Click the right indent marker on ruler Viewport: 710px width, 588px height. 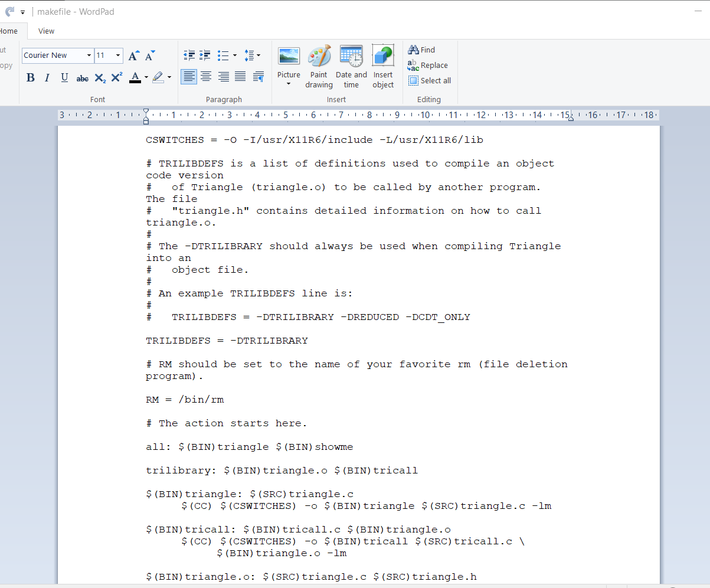point(570,118)
